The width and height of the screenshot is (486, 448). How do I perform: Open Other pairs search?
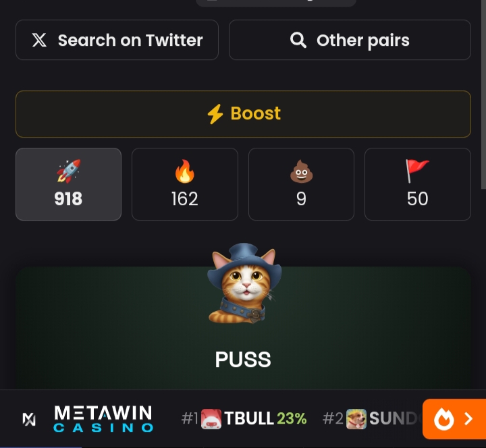pos(350,40)
